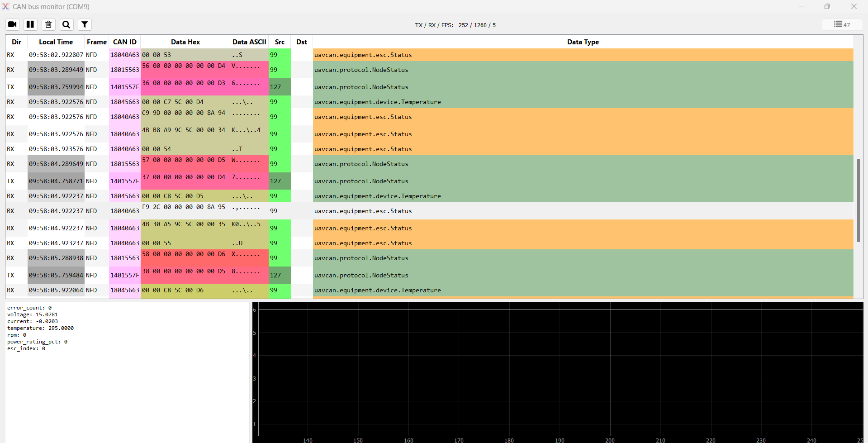The height and width of the screenshot is (443, 868).
Task: Click CAN ID 18040A63 in the 09:58:02.922807 row
Action: pos(125,55)
